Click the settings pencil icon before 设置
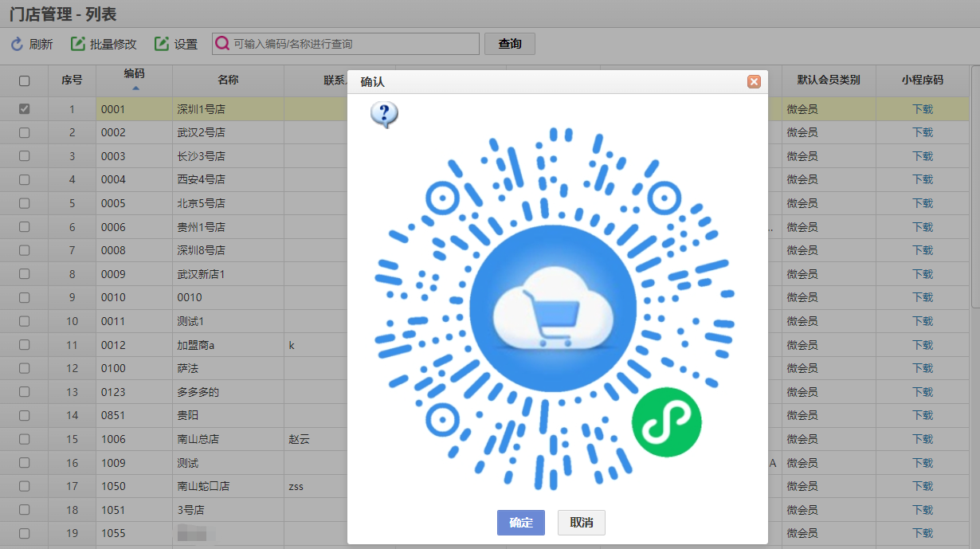 click(x=162, y=44)
